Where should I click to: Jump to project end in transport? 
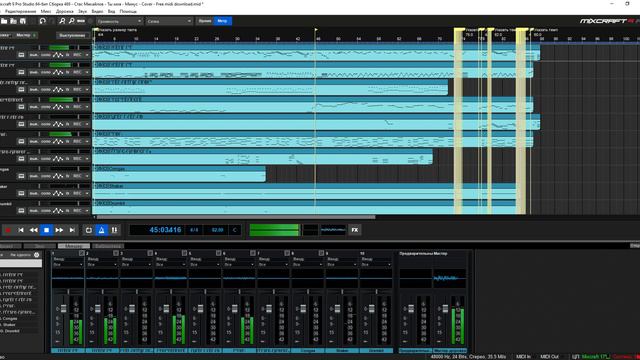[x=72, y=230]
